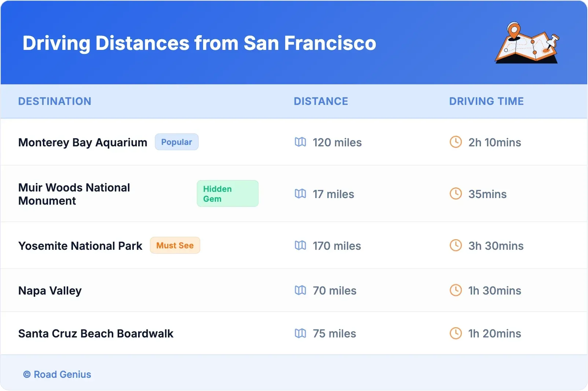
Task: Open the Road Genius copyright link
Action: pos(57,374)
